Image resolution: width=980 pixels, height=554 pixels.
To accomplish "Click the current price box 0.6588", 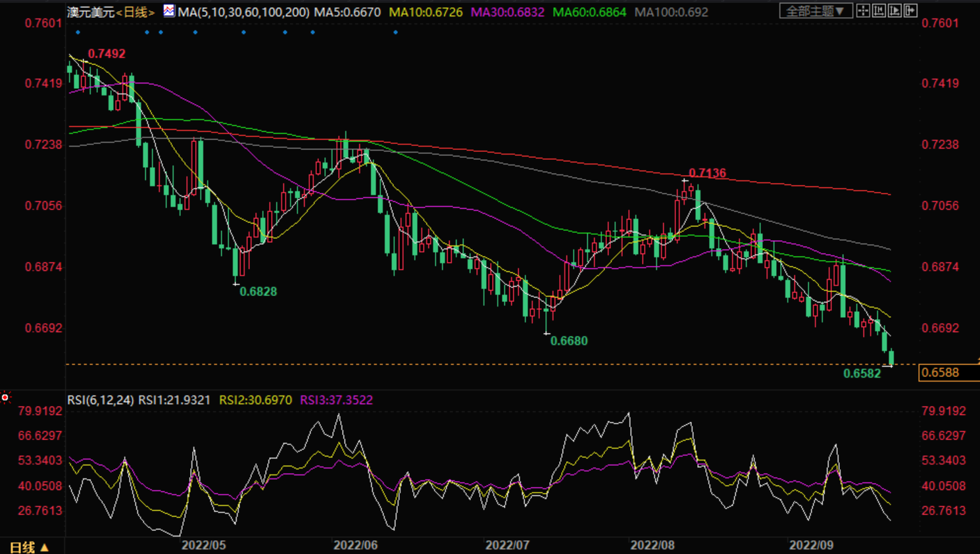I will (x=948, y=372).
